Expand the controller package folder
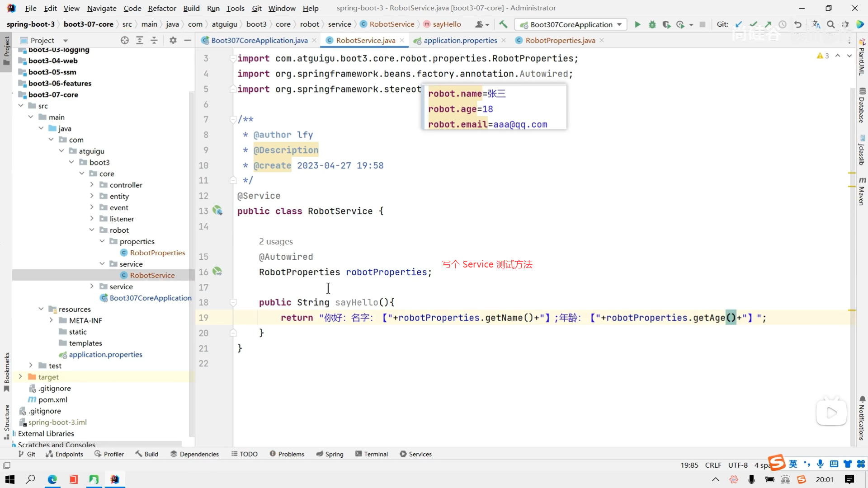Image resolution: width=868 pixels, height=488 pixels. 92,184
